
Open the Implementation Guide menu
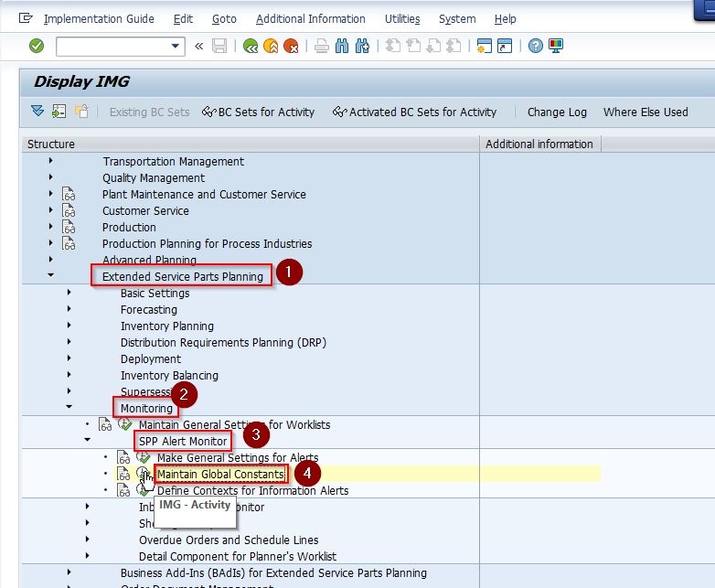[99, 18]
